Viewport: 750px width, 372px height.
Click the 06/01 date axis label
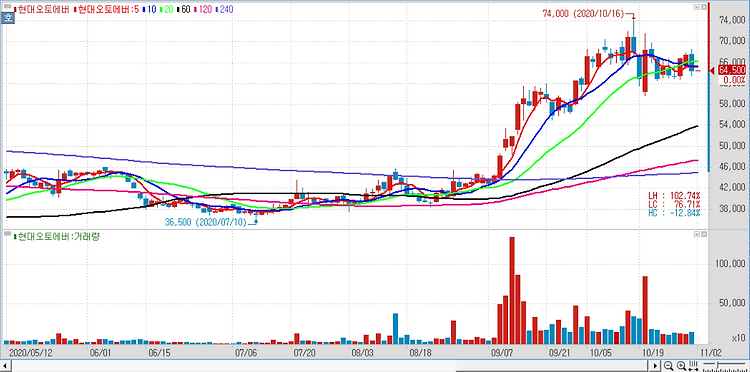click(100, 353)
